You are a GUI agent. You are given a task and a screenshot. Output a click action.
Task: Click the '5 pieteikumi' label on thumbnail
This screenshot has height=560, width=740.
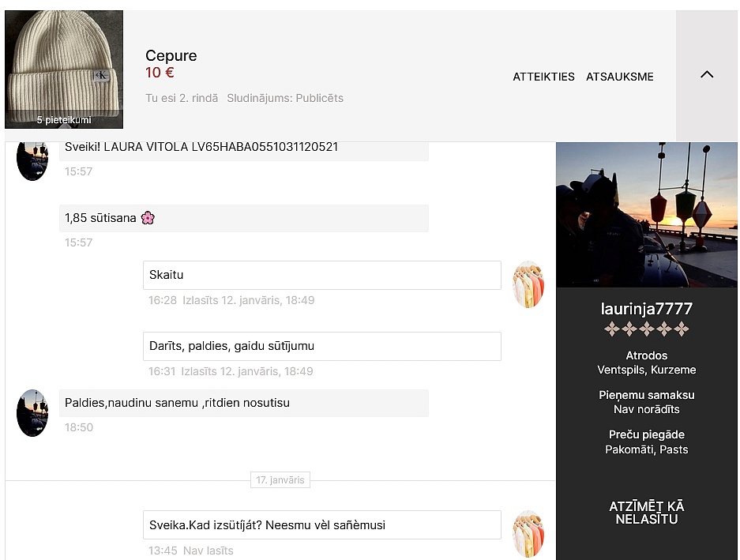pyautogui.click(x=64, y=120)
